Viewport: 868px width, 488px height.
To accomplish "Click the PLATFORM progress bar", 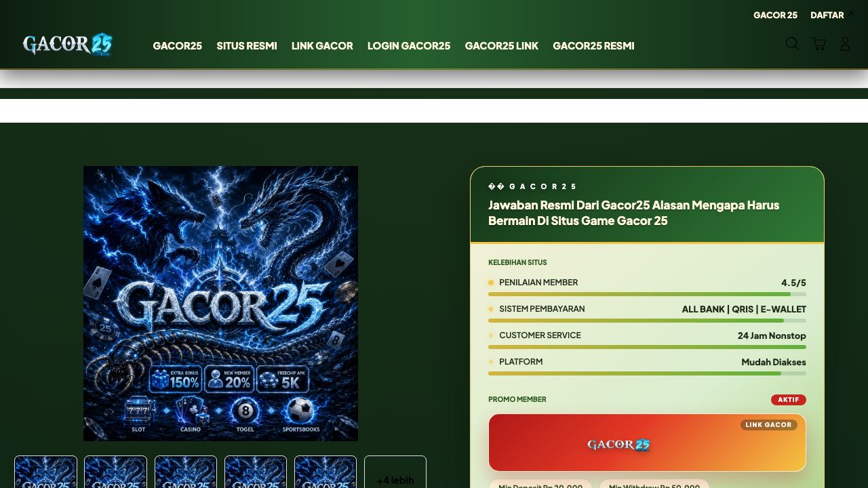I will tap(647, 373).
